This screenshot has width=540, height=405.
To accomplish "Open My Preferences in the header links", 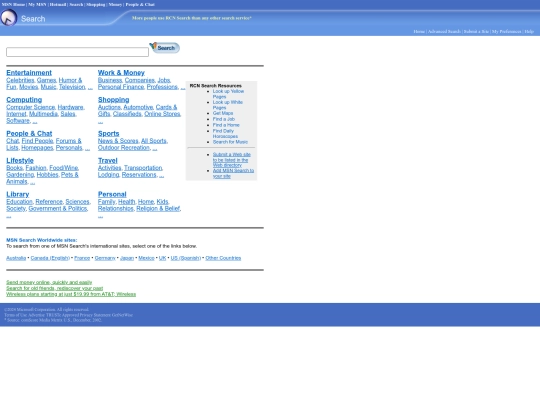I will tap(506, 31).
